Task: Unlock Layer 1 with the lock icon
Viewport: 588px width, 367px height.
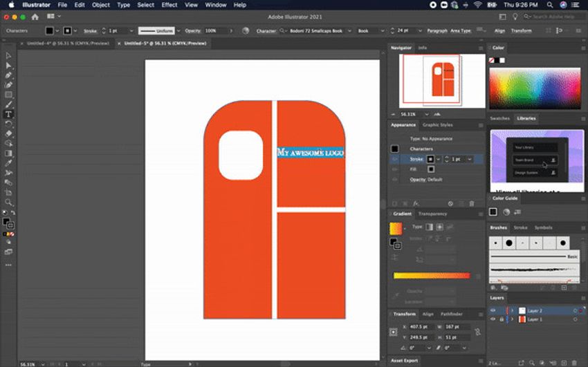Action: [x=502, y=319]
